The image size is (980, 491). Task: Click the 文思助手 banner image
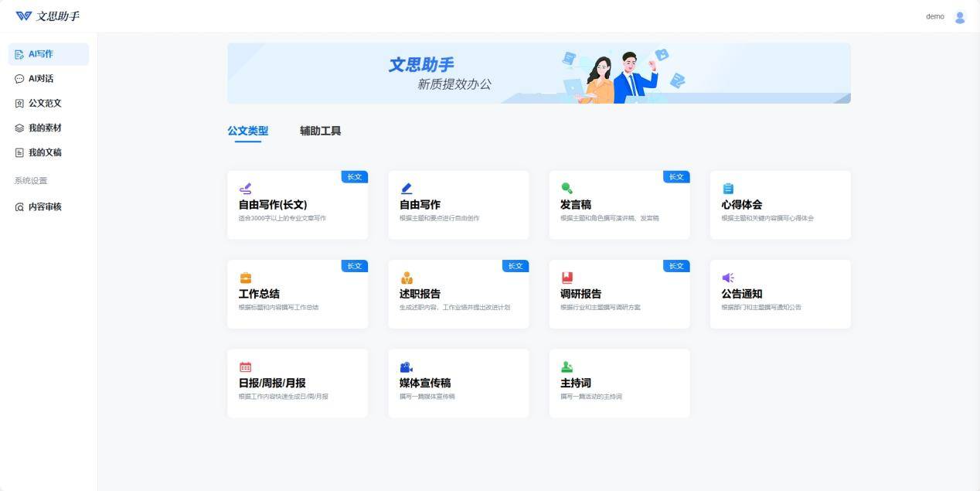point(539,73)
